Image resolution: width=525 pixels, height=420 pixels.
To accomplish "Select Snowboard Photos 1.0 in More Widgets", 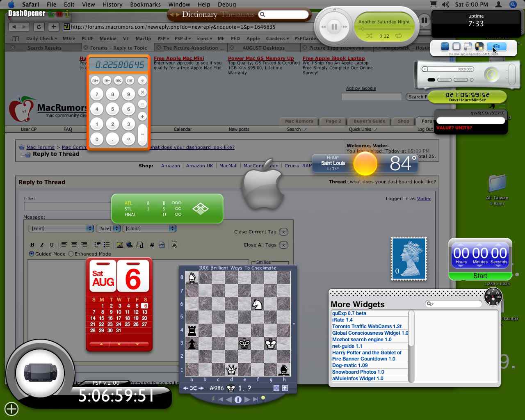I will pos(358,372).
